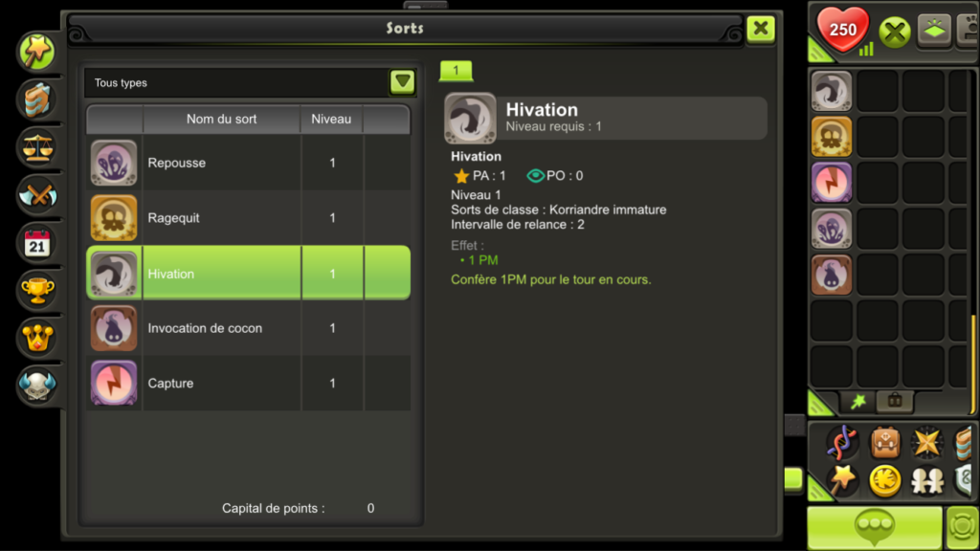Open the crossed axes jobs icon

coord(37,195)
